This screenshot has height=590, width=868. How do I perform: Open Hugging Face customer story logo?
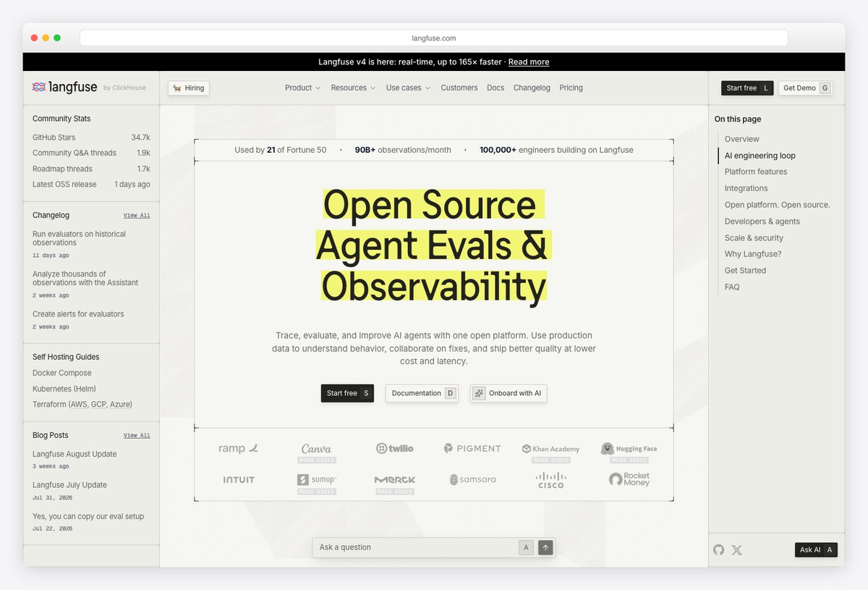click(629, 449)
